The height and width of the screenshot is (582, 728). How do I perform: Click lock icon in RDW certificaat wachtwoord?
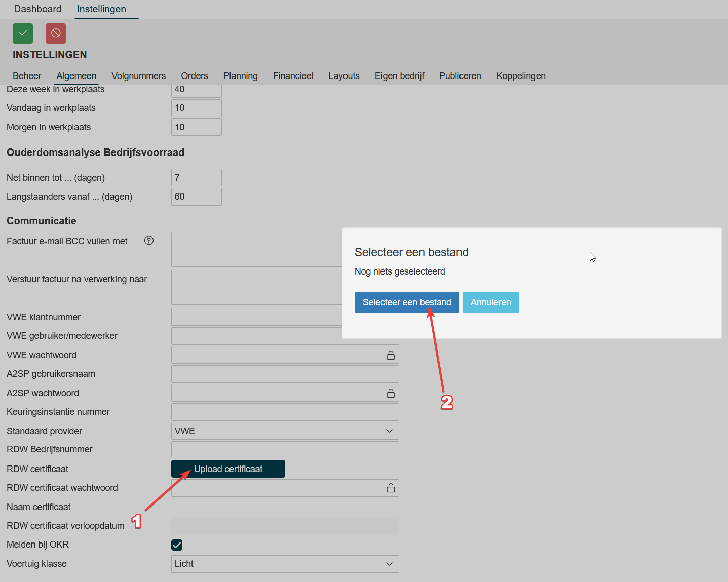pos(391,488)
